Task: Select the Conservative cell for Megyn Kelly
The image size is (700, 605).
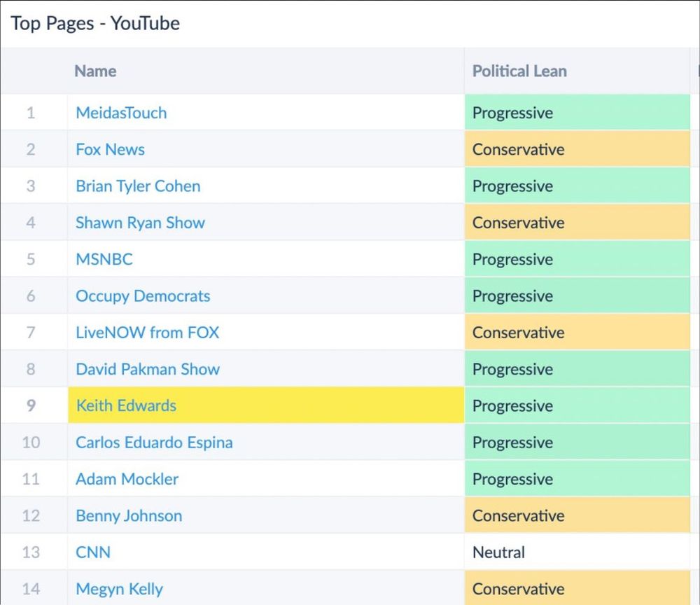Action: pos(577,588)
